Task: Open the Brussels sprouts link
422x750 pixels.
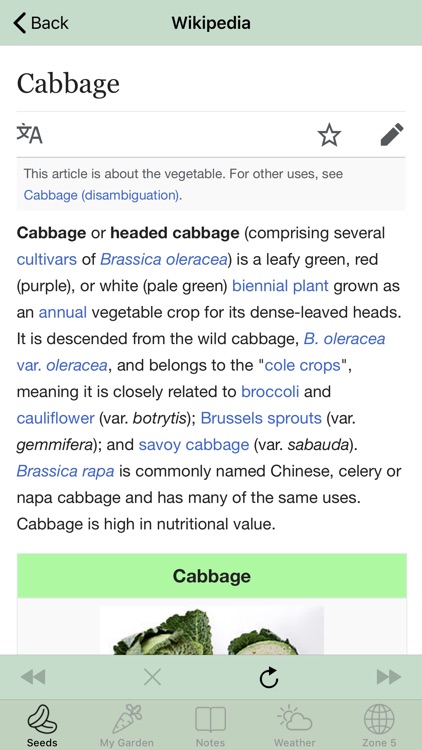Action: [x=261, y=418]
